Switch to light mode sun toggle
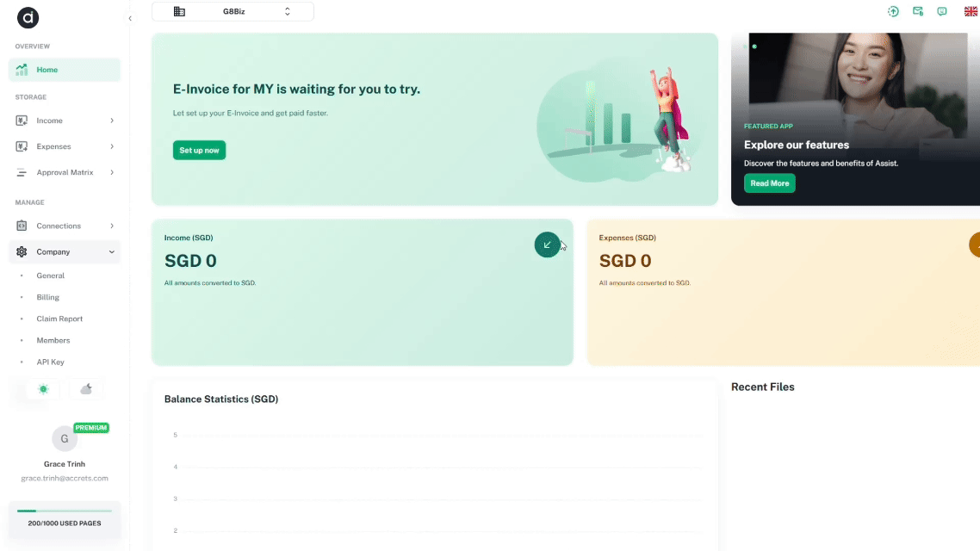Viewport: 980px width, 551px height. [x=43, y=389]
